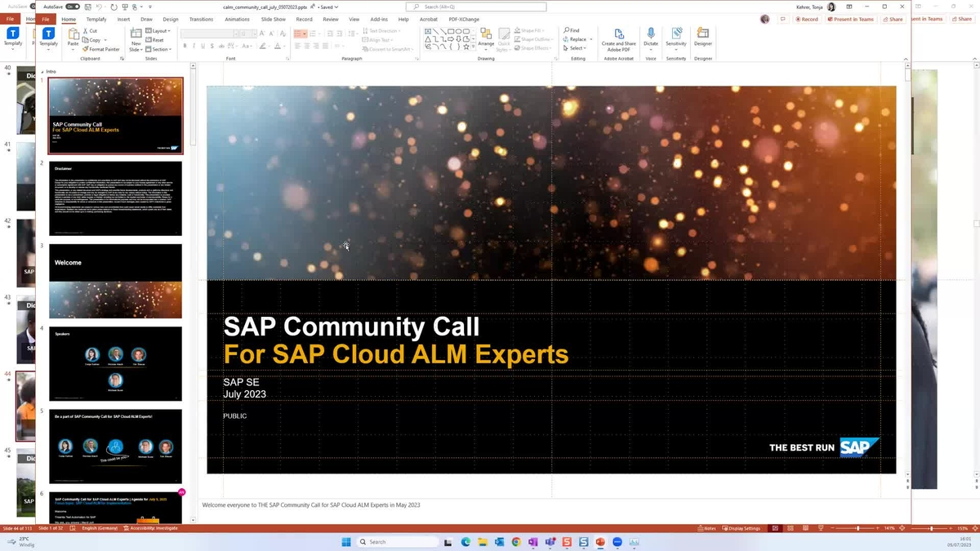
Task: Start the Slide Sorter view from status bar
Action: 791,528
